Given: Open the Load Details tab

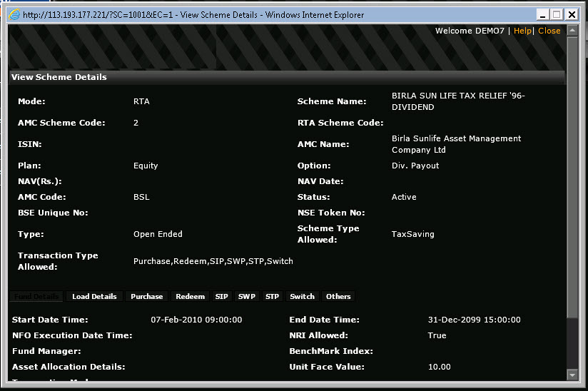Looking at the screenshot, I should (94, 296).
